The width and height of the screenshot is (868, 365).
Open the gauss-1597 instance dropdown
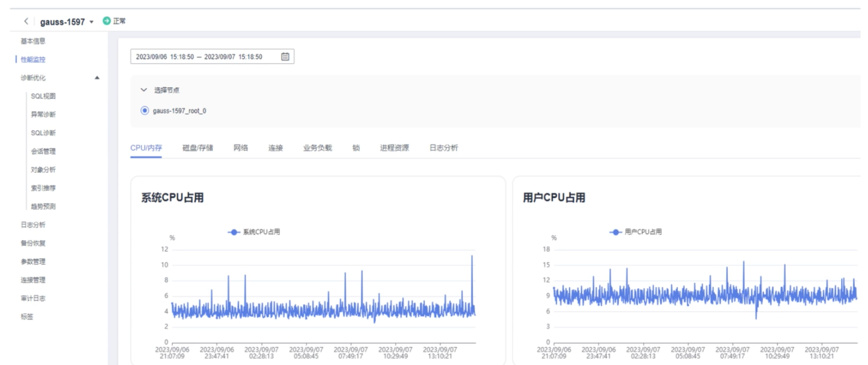91,22
